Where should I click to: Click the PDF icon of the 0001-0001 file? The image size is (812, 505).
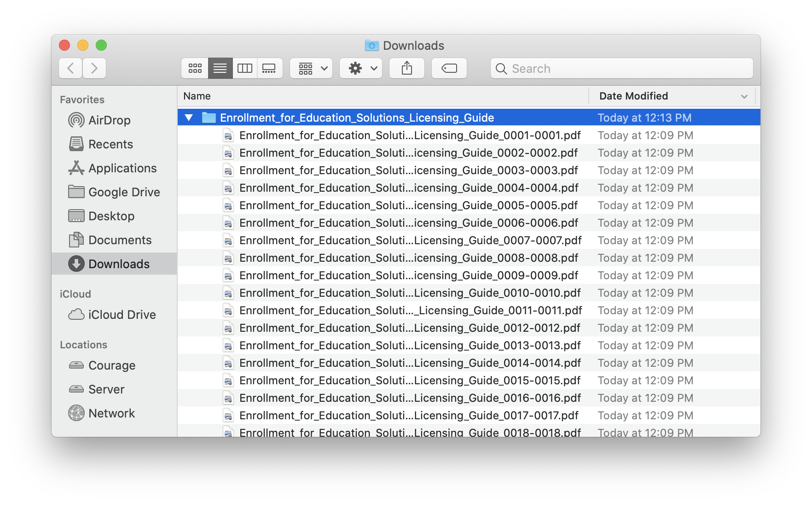coord(228,135)
